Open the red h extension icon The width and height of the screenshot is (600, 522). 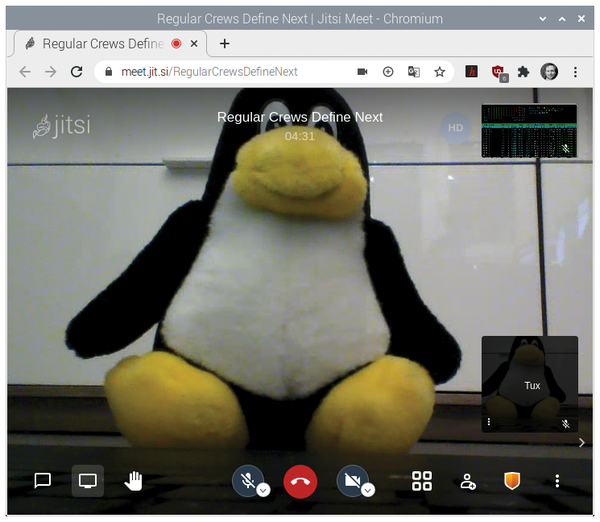pyautogui.click(x=471, y=72)
